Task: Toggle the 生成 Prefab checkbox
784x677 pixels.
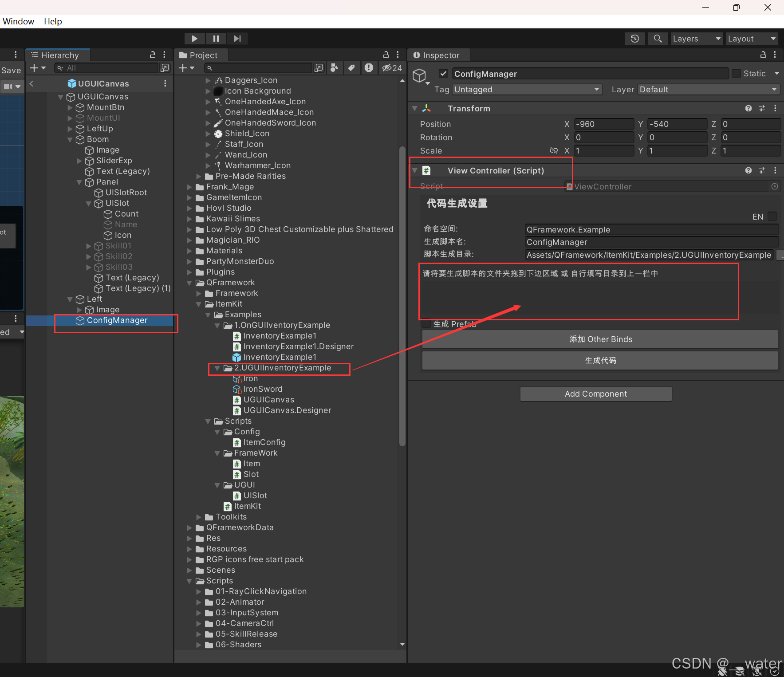Action: pos(426,324)
